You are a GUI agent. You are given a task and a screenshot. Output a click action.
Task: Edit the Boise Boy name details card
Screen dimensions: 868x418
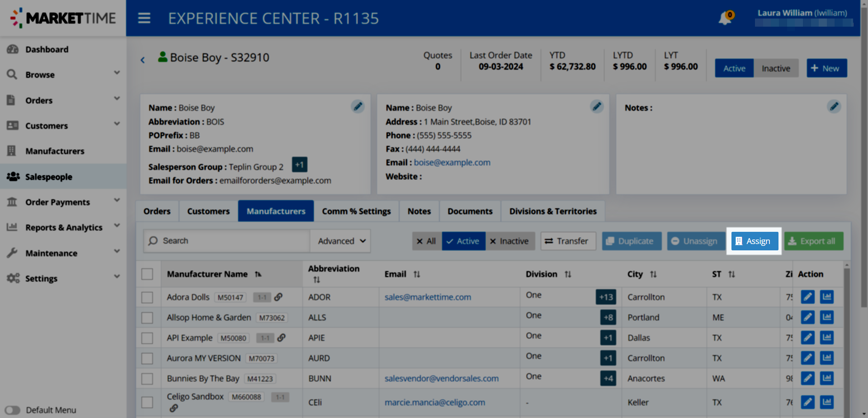click(358, 106)
